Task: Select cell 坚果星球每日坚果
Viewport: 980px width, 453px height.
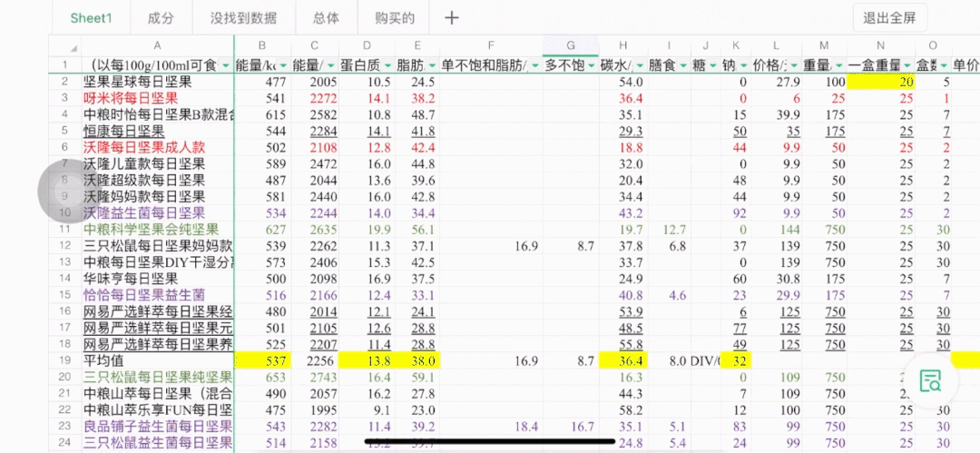Action: 158,82
